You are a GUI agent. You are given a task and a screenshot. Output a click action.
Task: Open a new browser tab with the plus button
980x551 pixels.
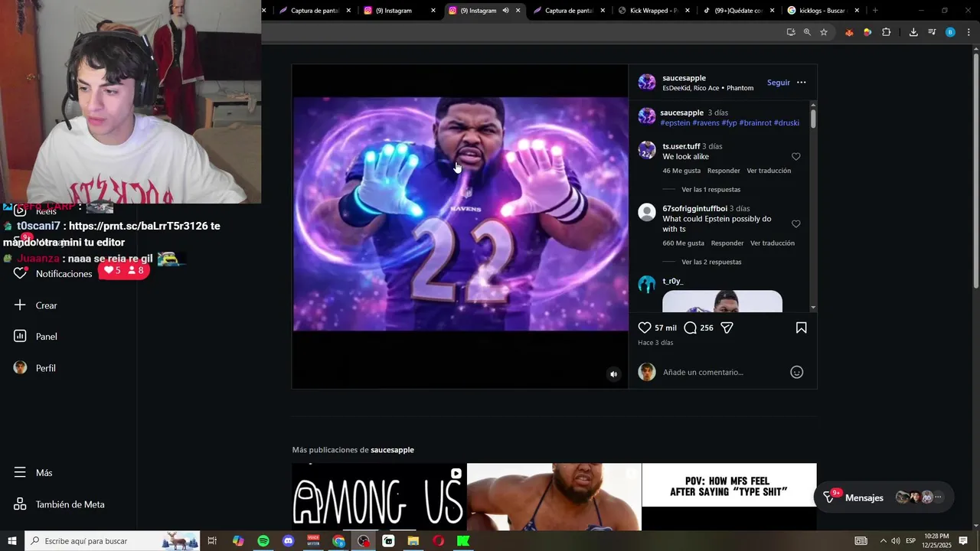click(875, 11)
